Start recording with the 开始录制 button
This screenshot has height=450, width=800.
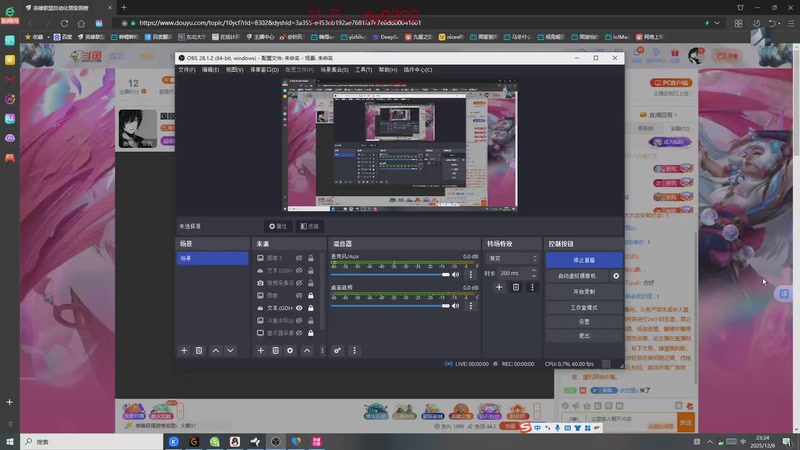pyautogui.click(x=584, y=292)
